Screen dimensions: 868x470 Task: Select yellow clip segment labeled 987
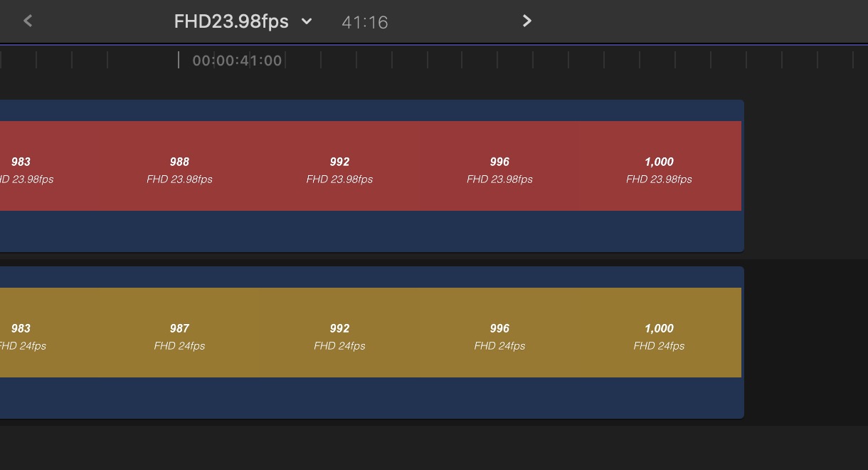pyautogui.click(x=179, y=333)
